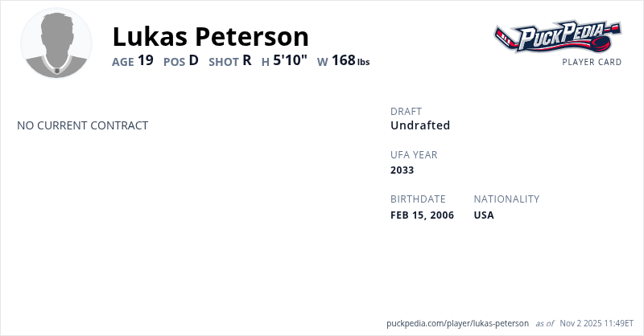Select the Lukas Peterson name heading
The image size is (644, 336).
pos(210,36)
